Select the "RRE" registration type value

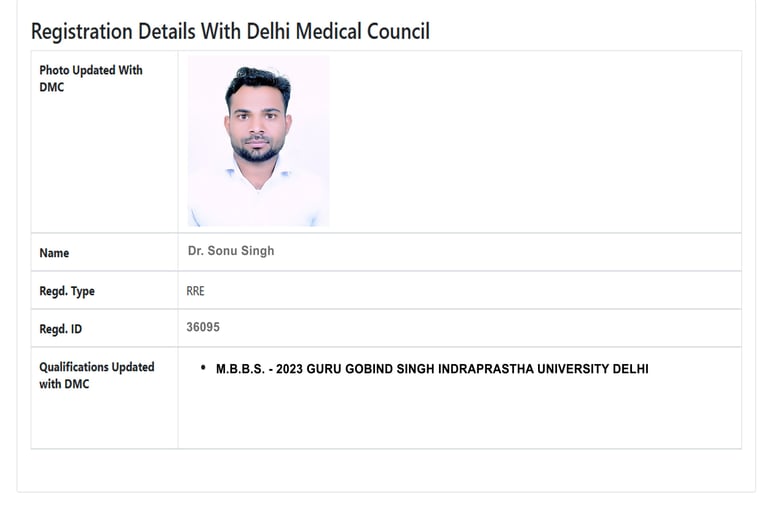point(195,291)
